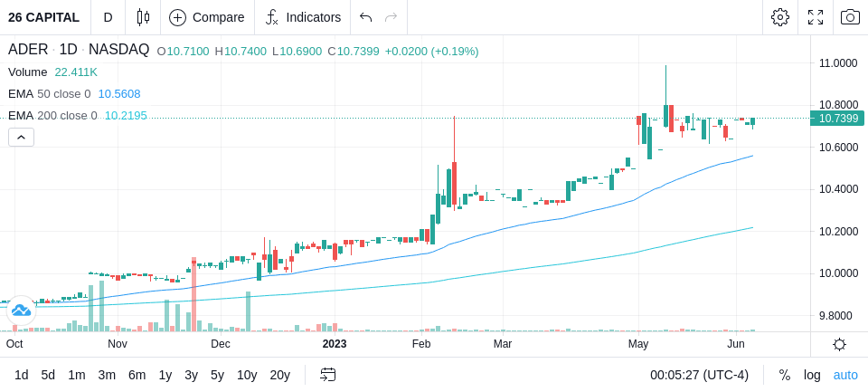
Task: Enter fullscreen mode
Action: click(816, 17)
